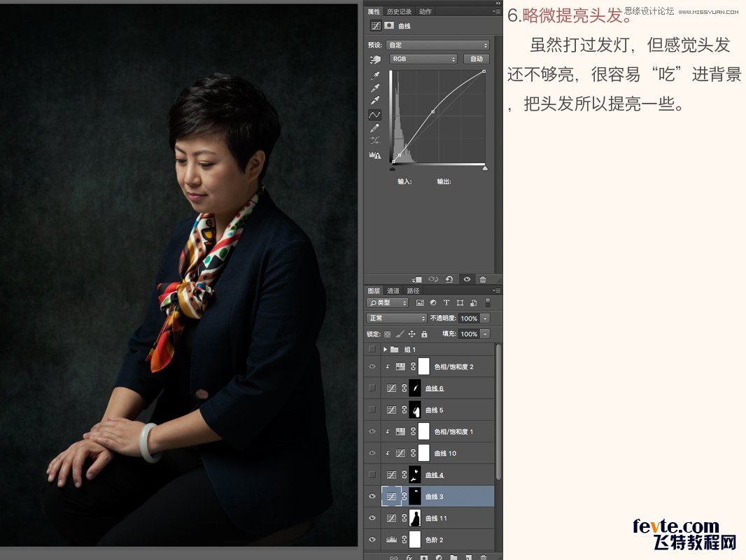The height and width of the screenshot is (560, 746).
Task: Click mask link icon on 曲线 3 layer
Action: click(x=404, y=496)
